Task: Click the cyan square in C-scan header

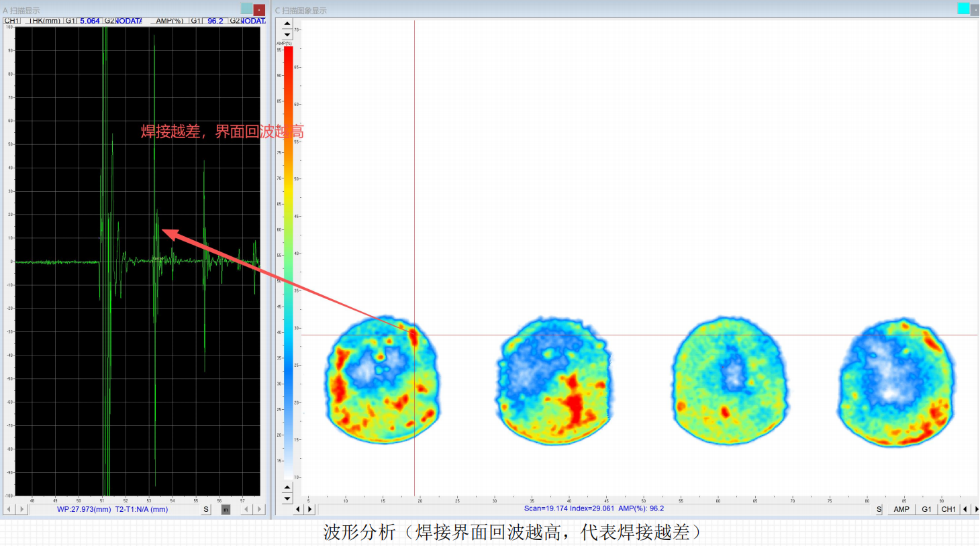Action: (963, 9)
